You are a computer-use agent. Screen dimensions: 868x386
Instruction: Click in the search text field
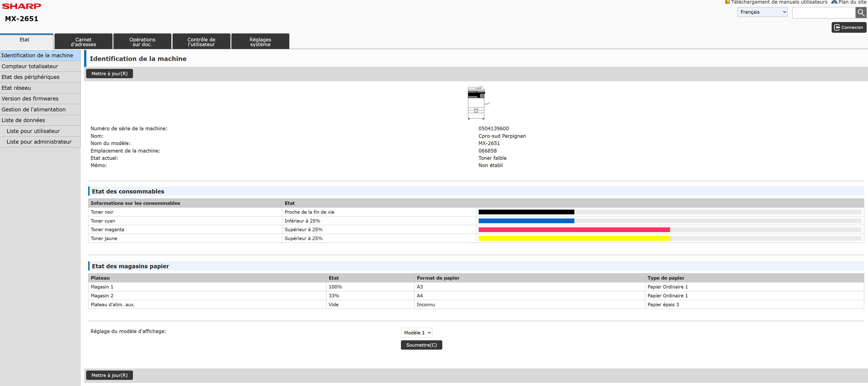pos(823,13)
